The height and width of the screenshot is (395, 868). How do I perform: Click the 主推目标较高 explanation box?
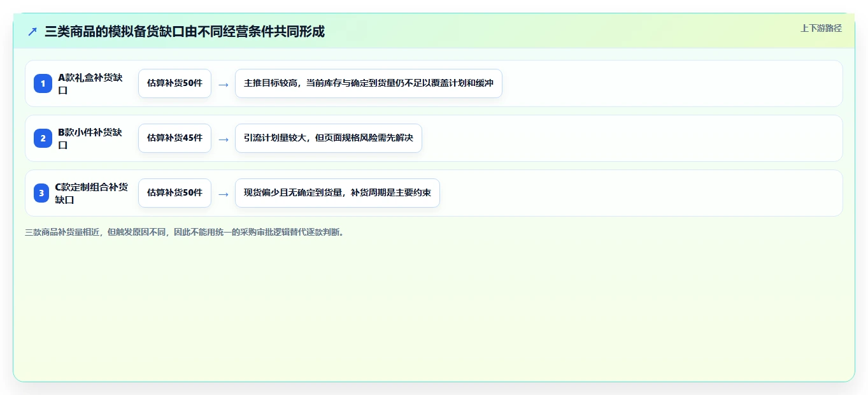click(x=369, y=83)
